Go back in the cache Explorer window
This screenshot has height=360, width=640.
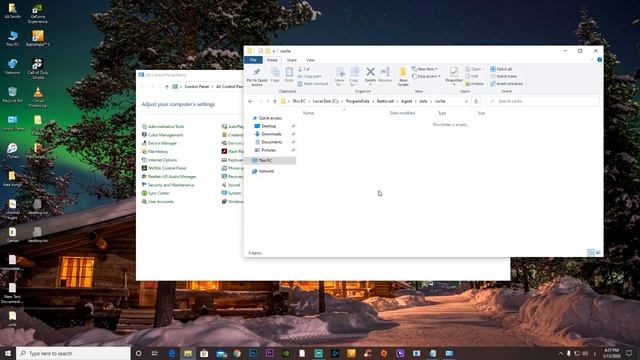point(250,101)
